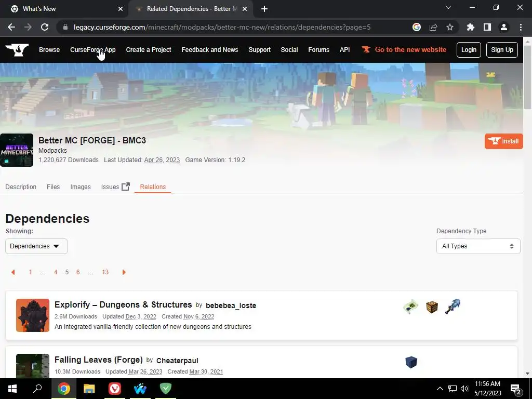Open the Chrome profile avatar icon
The height and width of the screenshot is (399, 532).
(x=504, y=27)
